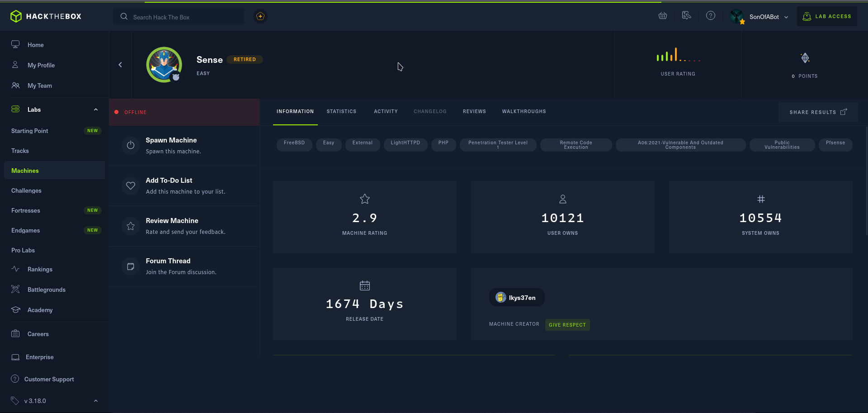
Task: Click the Machine Rating 2.9 card
Action: 365,217
